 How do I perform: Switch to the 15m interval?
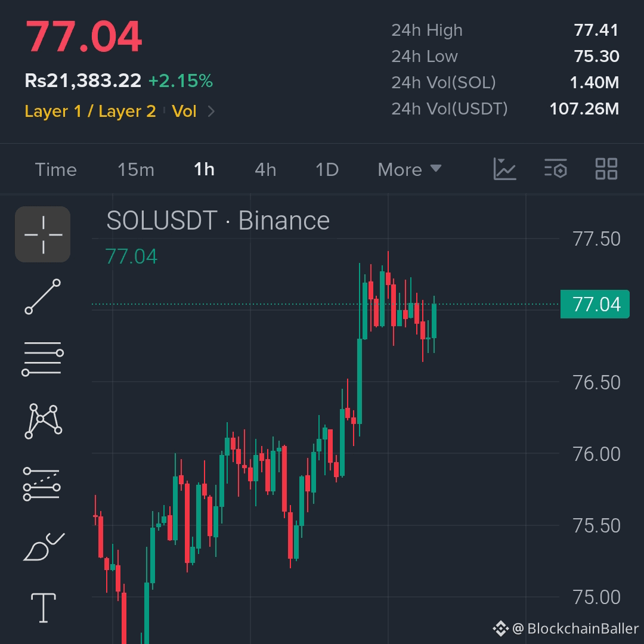coord(136,169)
